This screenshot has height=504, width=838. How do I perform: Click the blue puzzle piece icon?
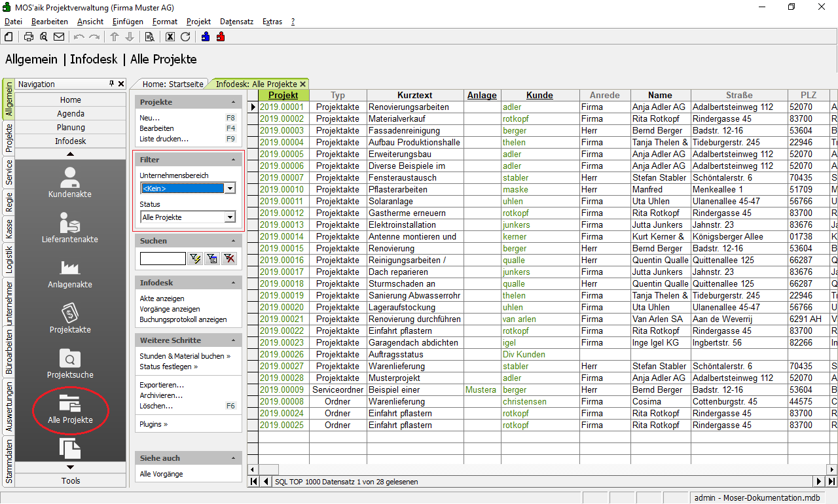[x=206, y=37]
